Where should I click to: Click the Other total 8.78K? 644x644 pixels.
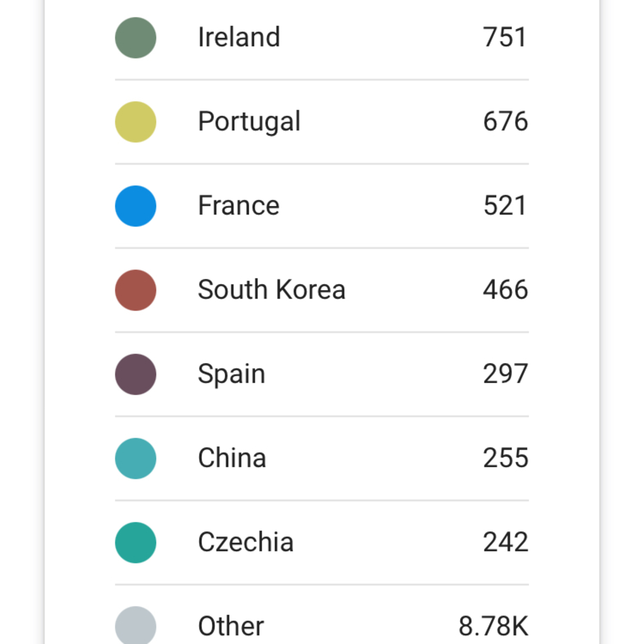(493, 626)
